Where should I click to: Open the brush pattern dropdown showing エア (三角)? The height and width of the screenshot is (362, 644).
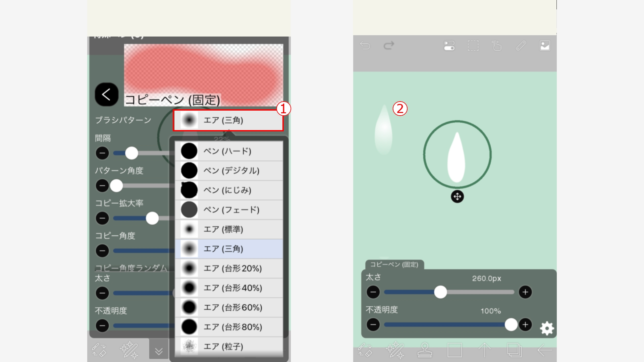(228, 120)
